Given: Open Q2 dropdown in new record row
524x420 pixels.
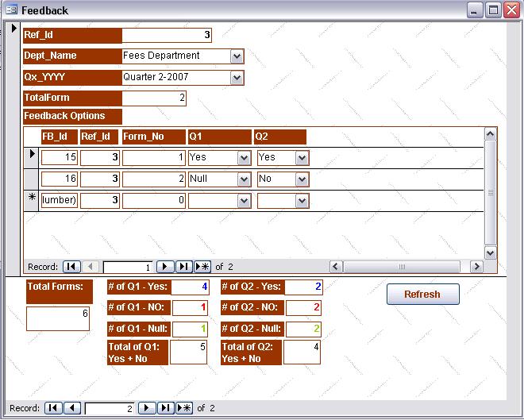Looking at the screenshot, I should pos(302,201).
